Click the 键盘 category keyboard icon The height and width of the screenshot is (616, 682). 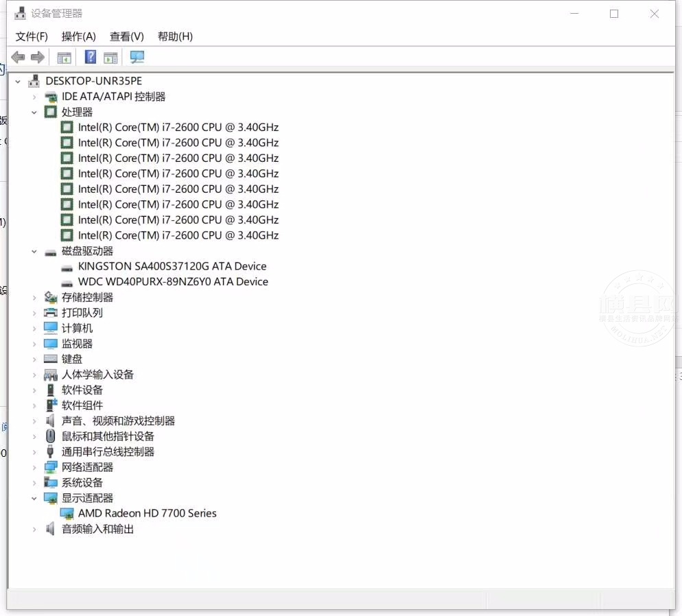[x=51, y=359]
